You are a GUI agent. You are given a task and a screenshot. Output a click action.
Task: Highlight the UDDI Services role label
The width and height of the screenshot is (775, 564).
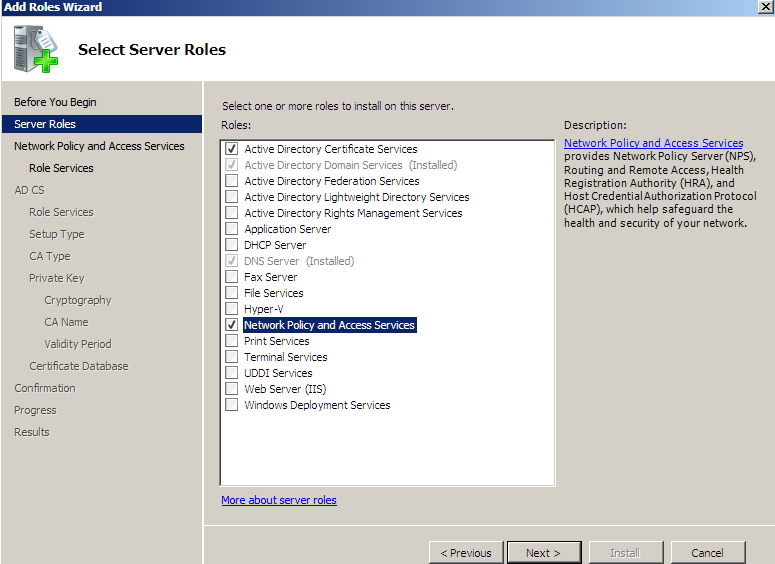tap(278, 373)
